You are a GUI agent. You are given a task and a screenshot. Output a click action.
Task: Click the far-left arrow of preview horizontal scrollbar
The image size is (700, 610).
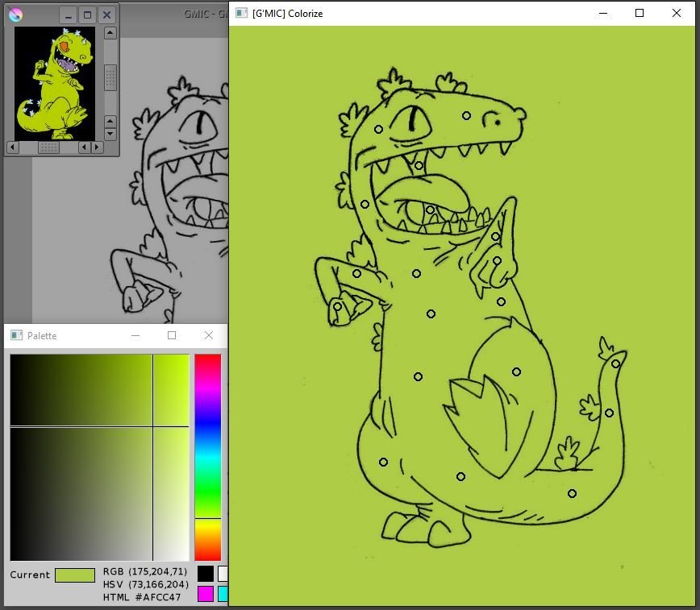[13, 147]
